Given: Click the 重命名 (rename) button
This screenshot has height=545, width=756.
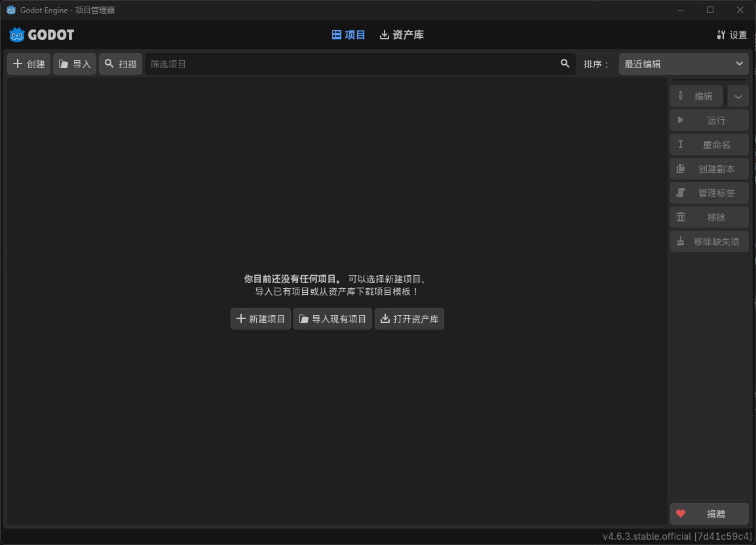Looking at the screenshot, I should 709,144.
